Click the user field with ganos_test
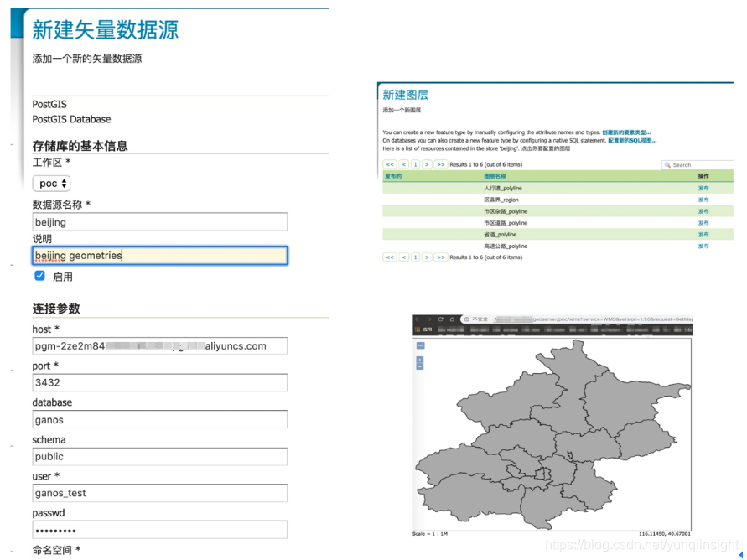The width and height of the screenshot is (747, 560). 160,493
